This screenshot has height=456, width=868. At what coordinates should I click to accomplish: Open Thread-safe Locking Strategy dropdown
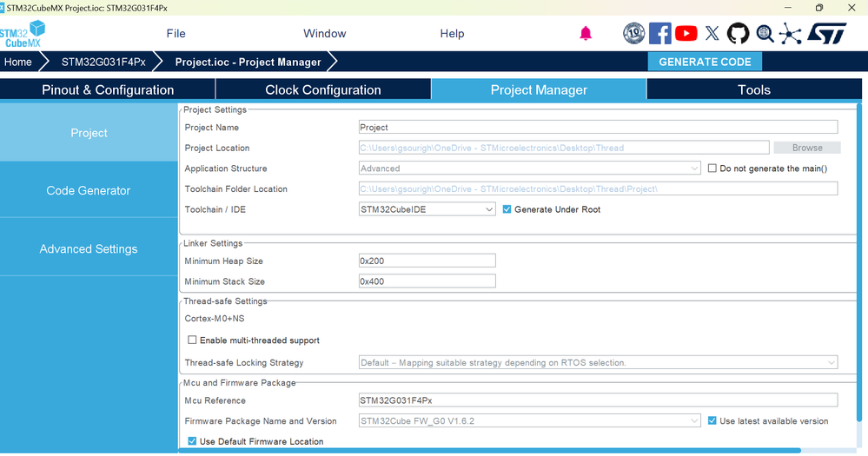pos(599,362)
